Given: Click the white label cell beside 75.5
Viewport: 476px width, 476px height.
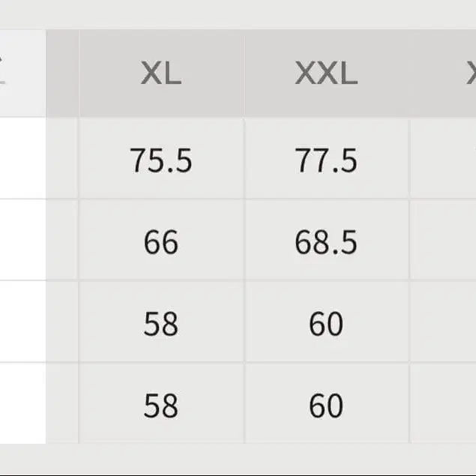Looking at the screenshot, I should pos(22,159).
